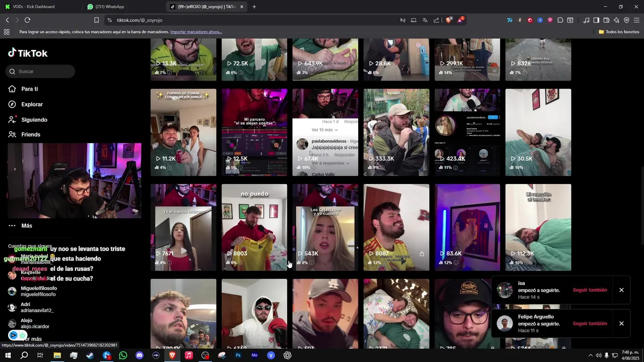Go back in browser history

click(x=7, y=20)
